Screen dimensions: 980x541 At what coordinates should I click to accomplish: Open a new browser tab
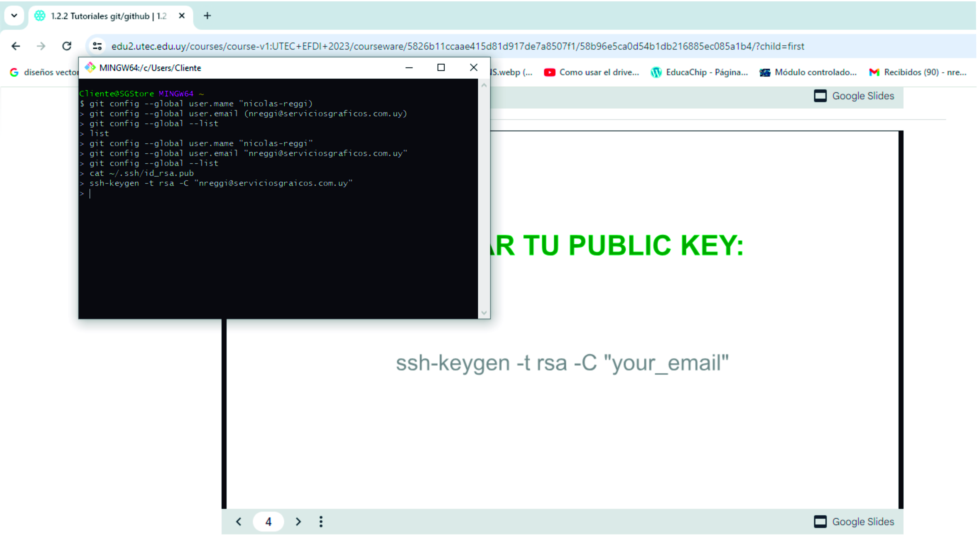207,16
